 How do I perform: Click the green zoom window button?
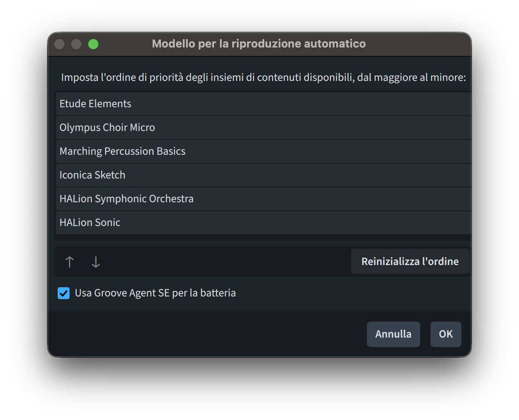click(93, 44)
